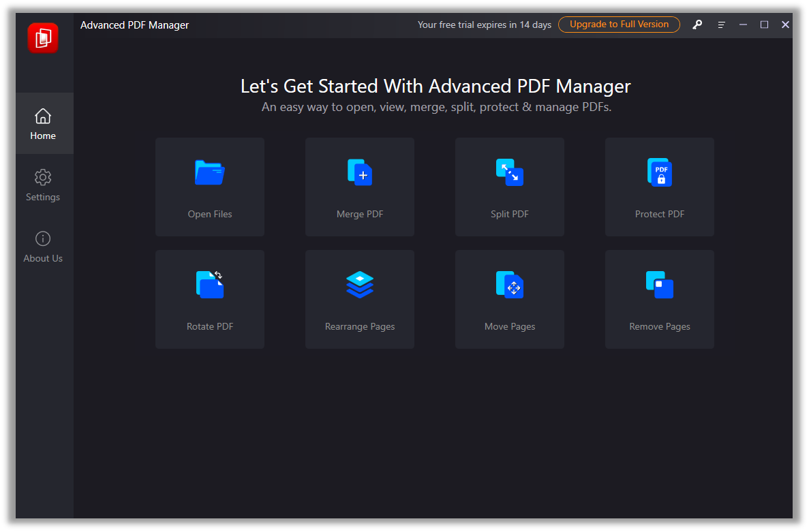Go to the About Us section
This screenshot has height=532, width=809.
click(x=43, y=247)
